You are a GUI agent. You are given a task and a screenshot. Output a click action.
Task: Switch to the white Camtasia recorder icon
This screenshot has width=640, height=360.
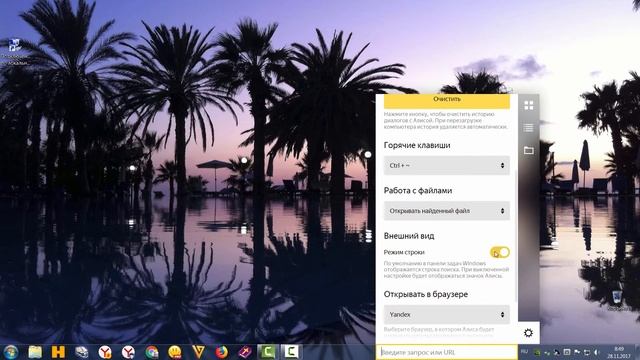291,352
